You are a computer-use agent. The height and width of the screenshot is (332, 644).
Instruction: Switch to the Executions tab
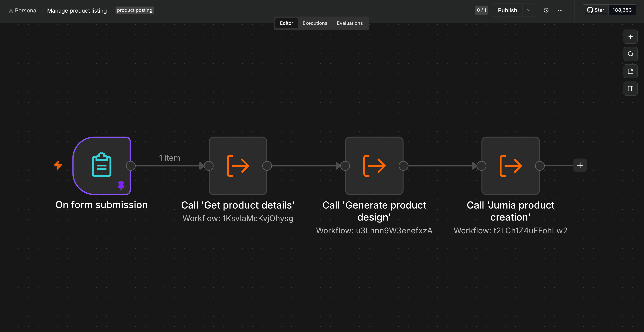[x=315, y=23]
